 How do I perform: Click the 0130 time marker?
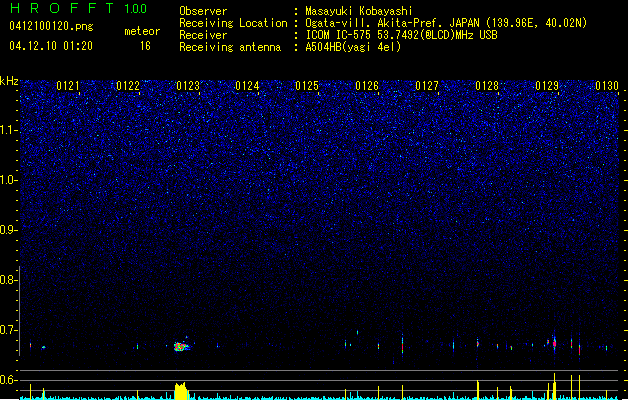pyautogui.click(x=607, y=86)
